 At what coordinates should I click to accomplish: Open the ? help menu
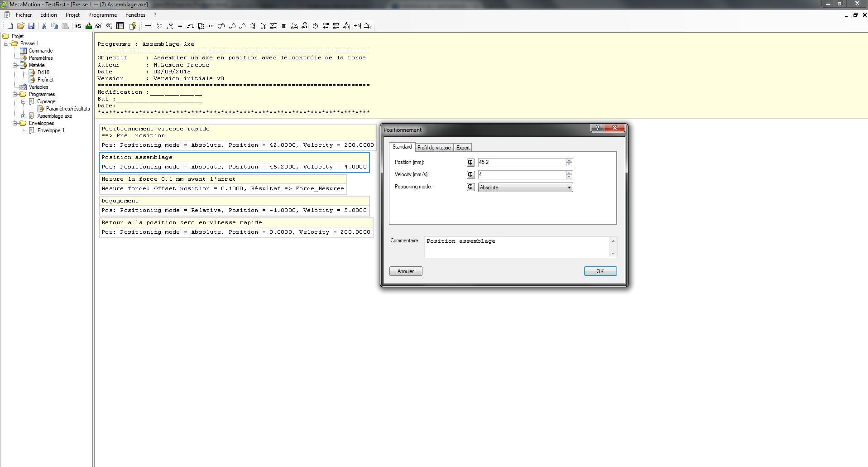pos(155,15)
